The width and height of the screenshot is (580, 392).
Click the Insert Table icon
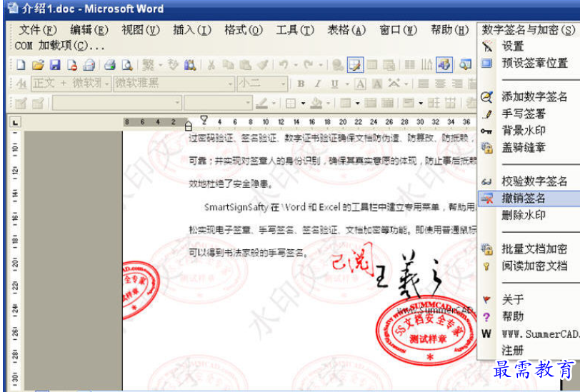[x=372, y=65]
